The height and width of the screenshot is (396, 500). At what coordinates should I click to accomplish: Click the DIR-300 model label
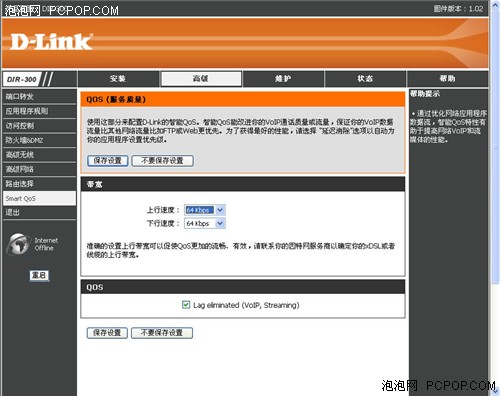coord(22,79)
